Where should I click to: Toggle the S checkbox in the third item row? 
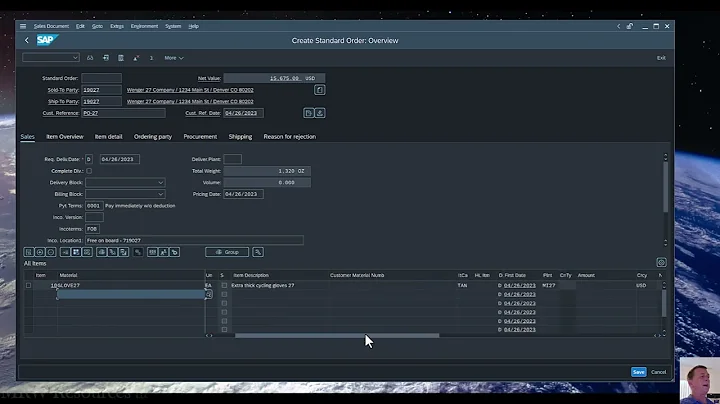click(224, 303)
